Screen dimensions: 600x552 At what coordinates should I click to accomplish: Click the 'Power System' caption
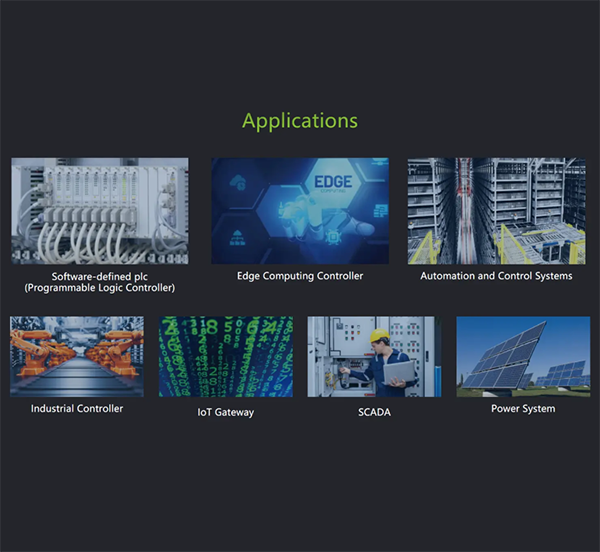point(523,409)
